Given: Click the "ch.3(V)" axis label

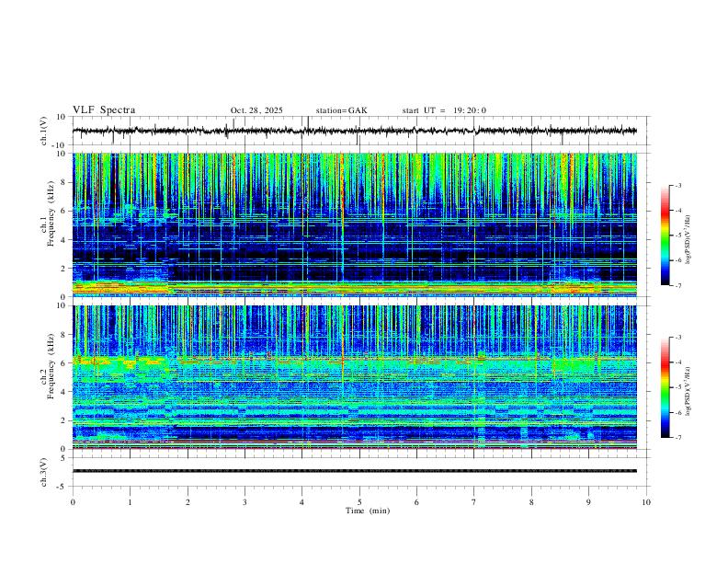Looking at the screenshot, I should point(44,472).
